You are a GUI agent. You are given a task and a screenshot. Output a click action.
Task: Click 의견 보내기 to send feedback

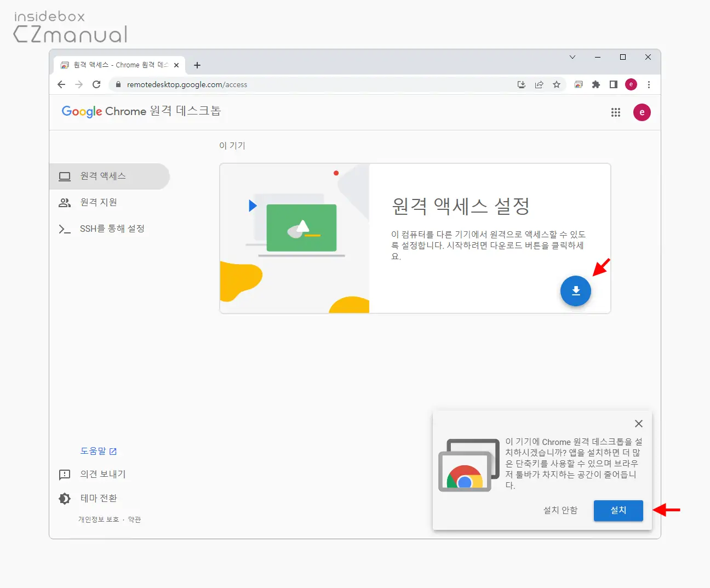[92, 474]
